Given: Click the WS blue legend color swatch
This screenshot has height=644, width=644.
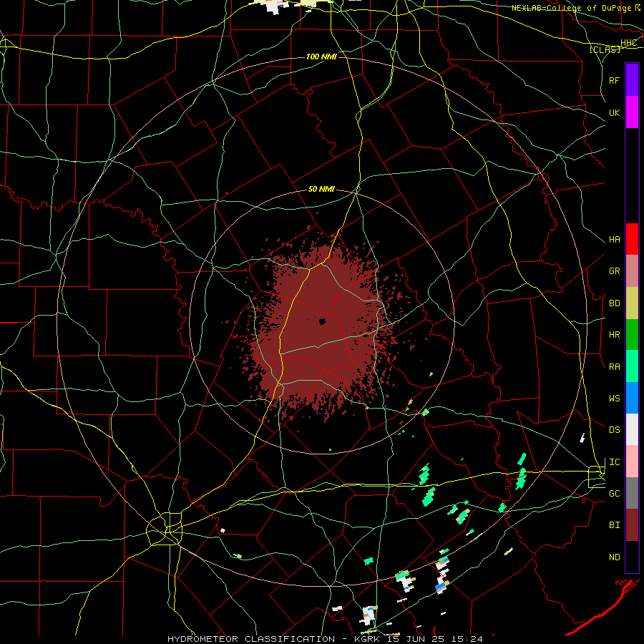Looking at the screenshot, I should coord(632,398).
